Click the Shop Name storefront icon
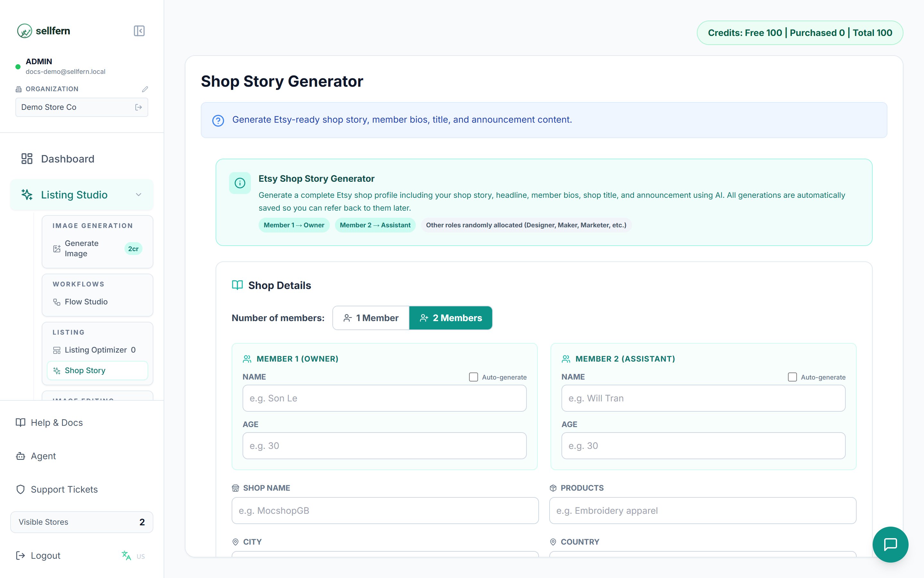924x578 pixels. coord(235,488)
